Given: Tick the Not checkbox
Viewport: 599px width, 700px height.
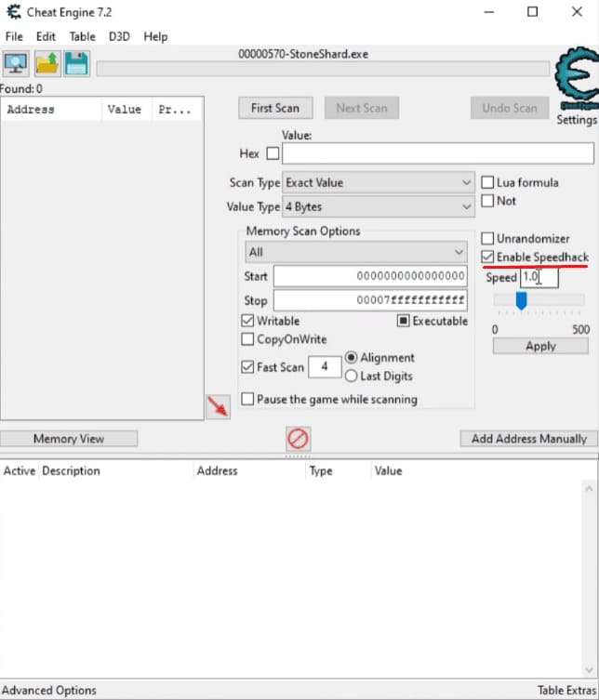Looking at the screenshot, I should coord(487,201).
